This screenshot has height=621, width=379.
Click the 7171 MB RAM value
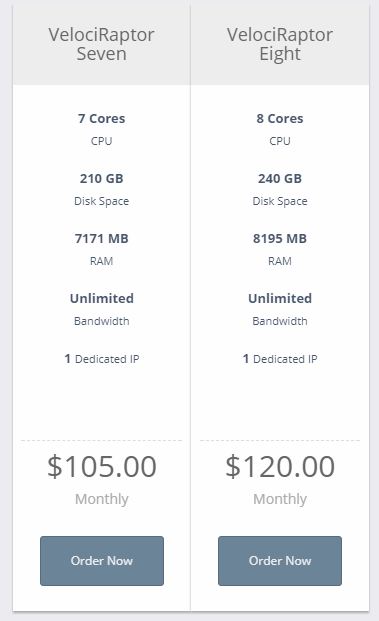click(102, 238)
